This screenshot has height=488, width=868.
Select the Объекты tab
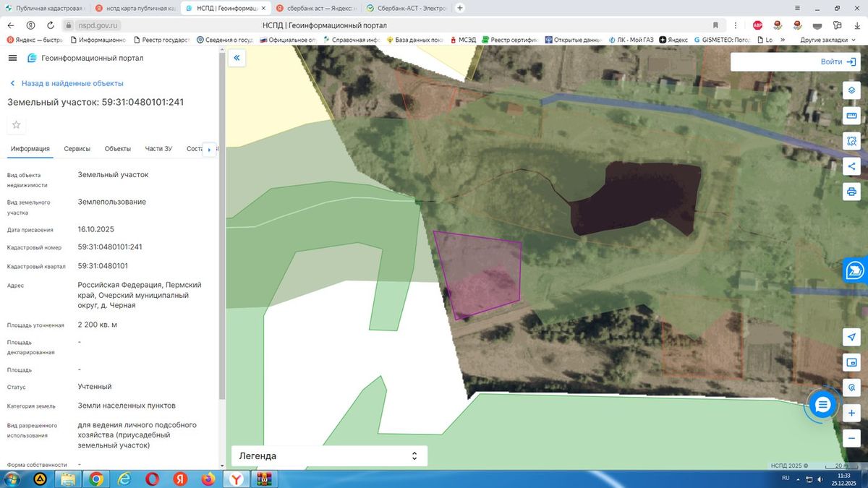tap(118, 149)
